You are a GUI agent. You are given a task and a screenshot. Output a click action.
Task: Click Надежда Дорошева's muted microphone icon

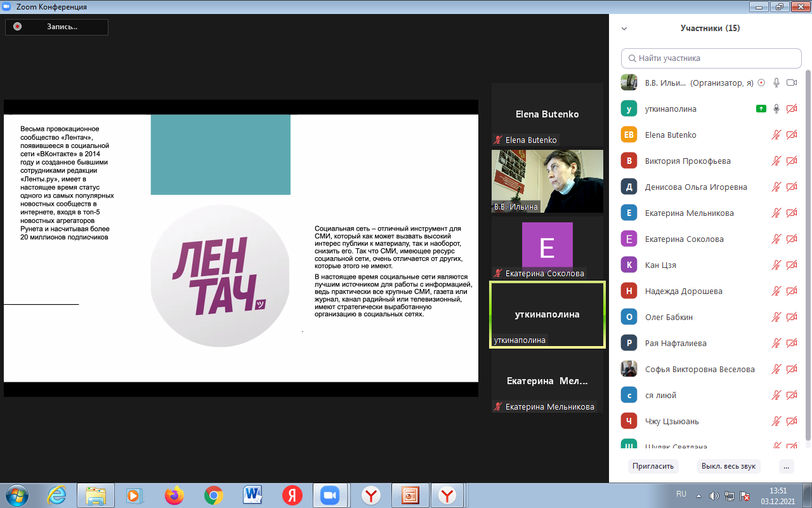tap(776, 291)
